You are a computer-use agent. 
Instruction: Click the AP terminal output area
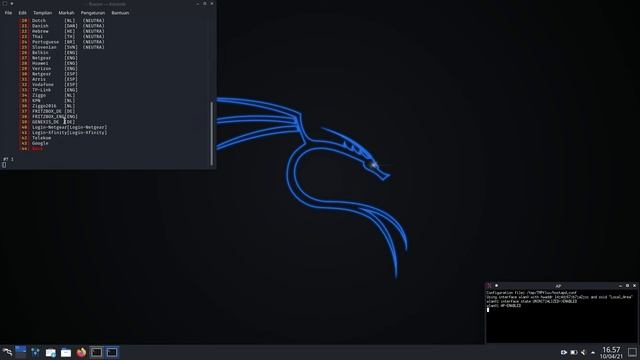click(x=561, y=316)
